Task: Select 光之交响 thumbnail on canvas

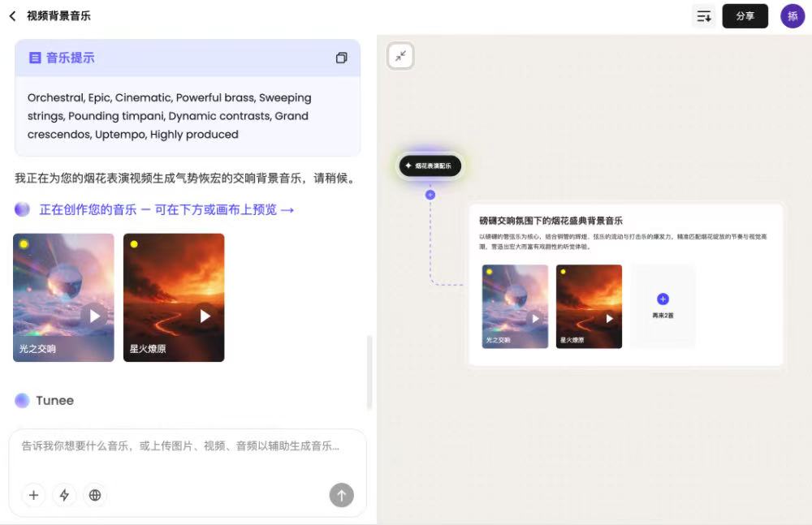Action: pyautogui.click(x=515, y=305)
